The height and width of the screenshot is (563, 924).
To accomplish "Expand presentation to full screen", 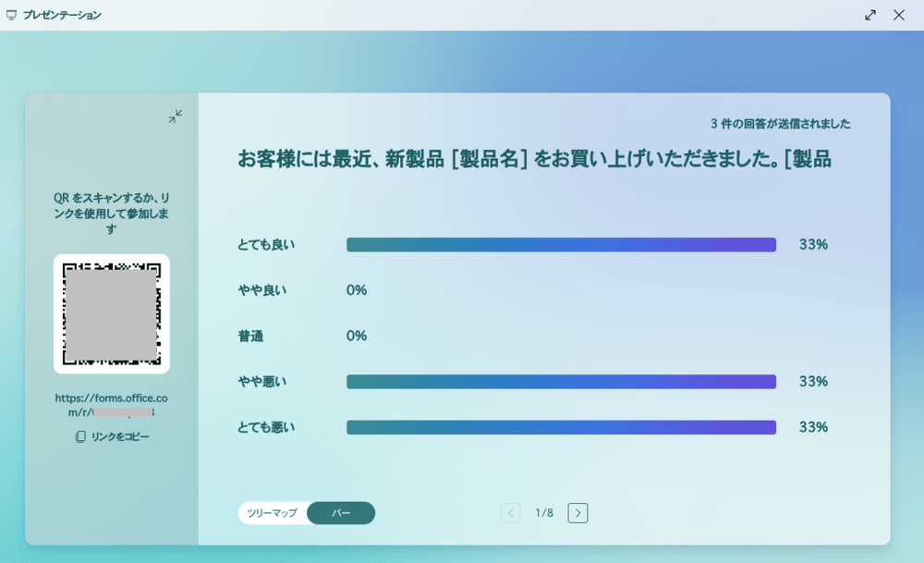I will pyautogui.click(x=870, y=15).
